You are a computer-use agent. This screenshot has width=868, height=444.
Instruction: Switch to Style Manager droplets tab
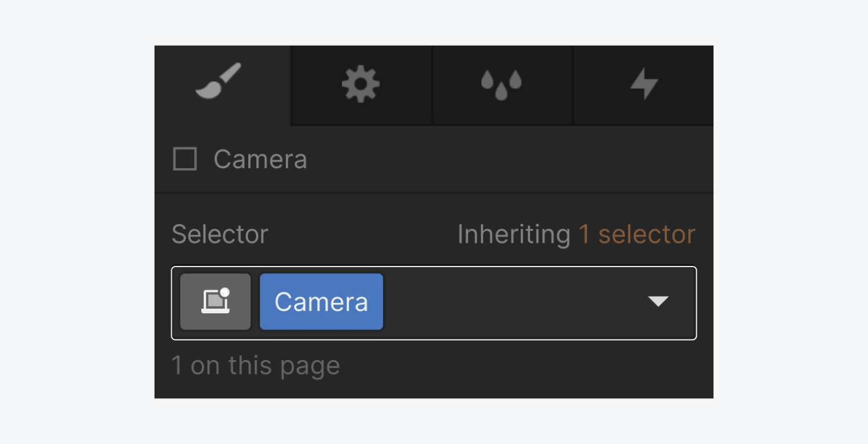501,84
